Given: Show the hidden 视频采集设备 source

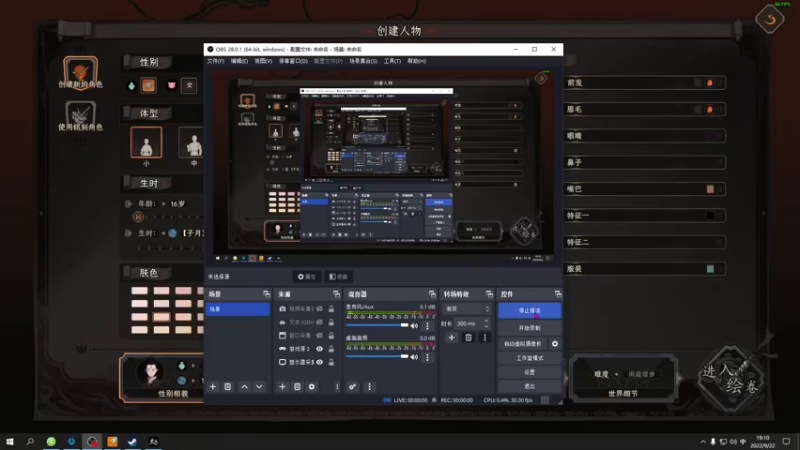Looking at the screenshot, I should pyautogui.click(x=319, y=309).
